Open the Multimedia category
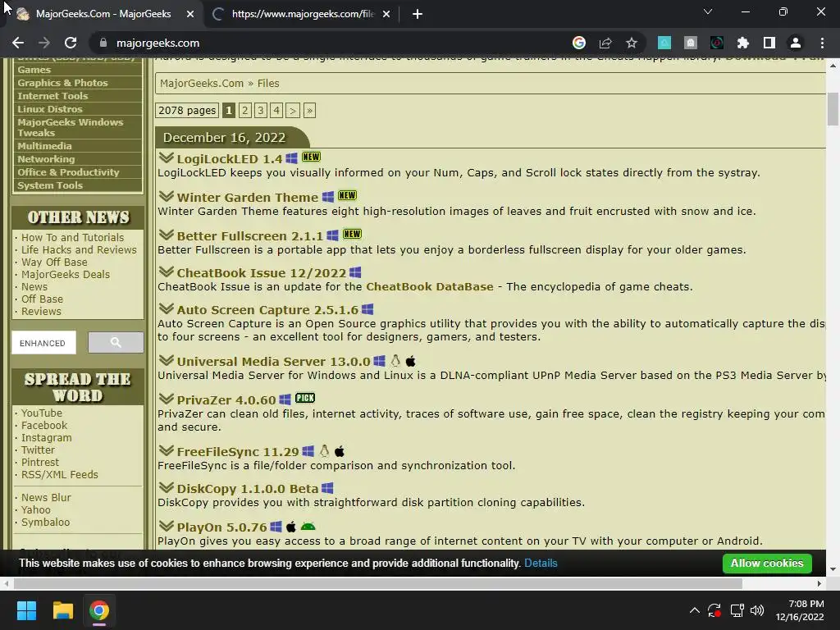Image resolution: width=840 pixels, height=630 pixels. [x=44, y=146]
